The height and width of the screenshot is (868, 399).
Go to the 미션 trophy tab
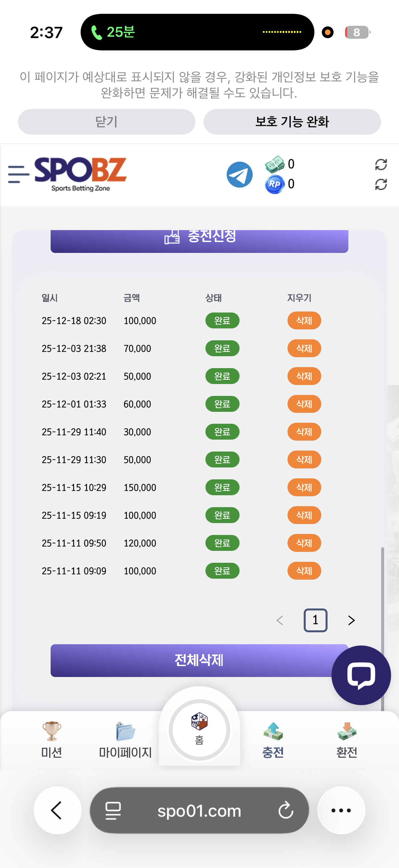52,739
